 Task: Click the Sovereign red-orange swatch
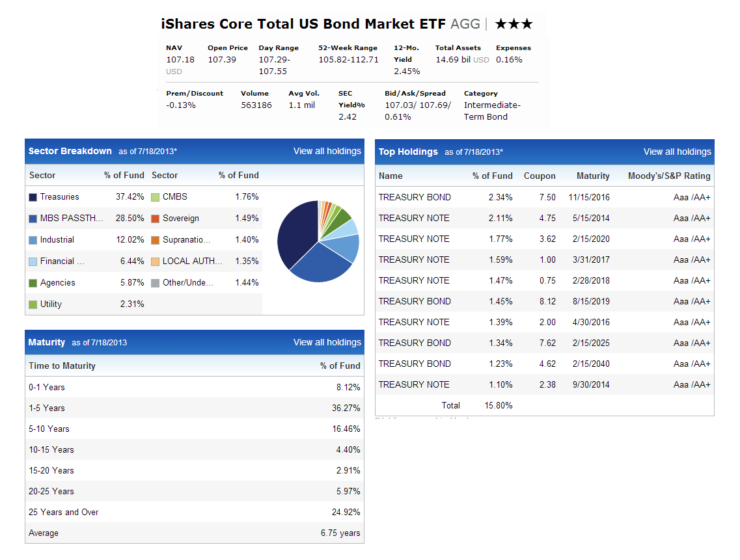click(x=156, y=219)
